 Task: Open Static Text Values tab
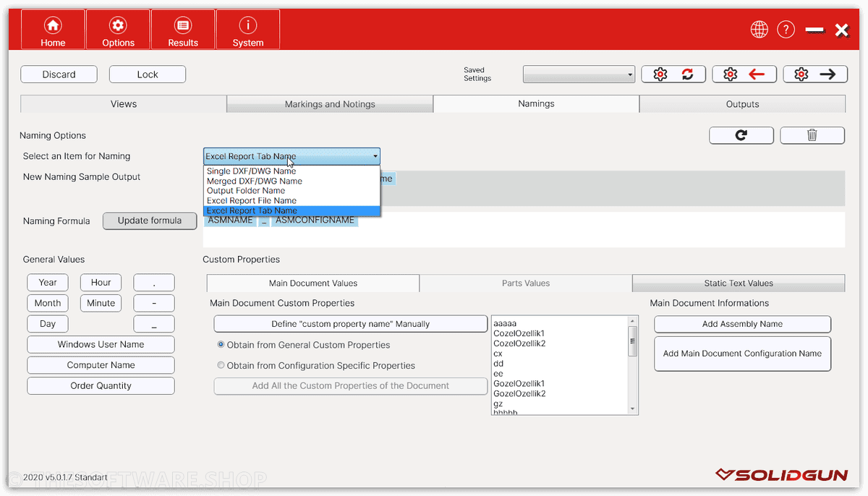tap(739, 283)
